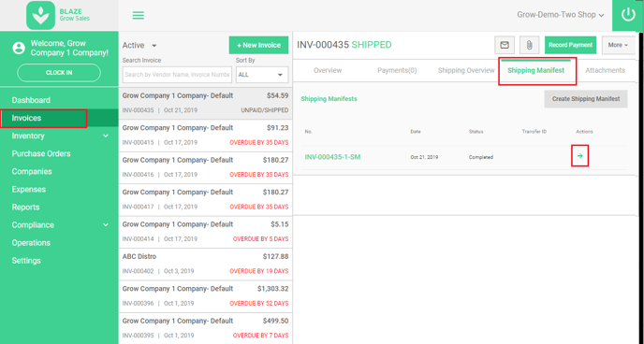The height and width of the screenshot is (344, 644).
Task: Toggle the hamburger menu icon
Action: 139,16
